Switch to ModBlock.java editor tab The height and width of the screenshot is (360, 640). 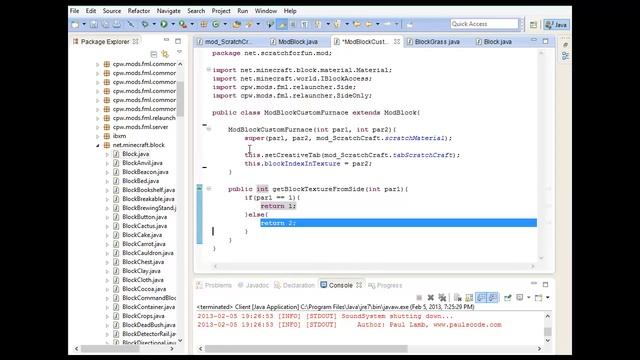tap(298, 42)
